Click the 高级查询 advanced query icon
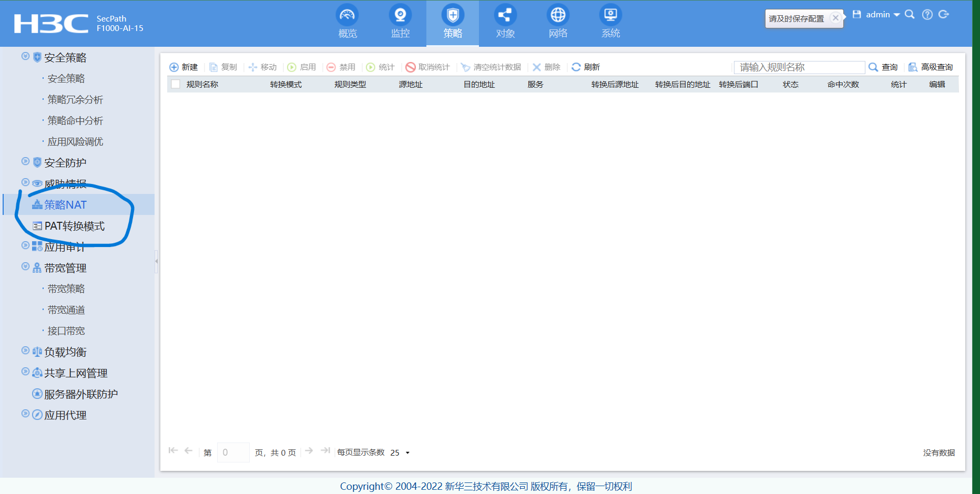The height and width of the screenshot is (494, 980). [913, 67]
